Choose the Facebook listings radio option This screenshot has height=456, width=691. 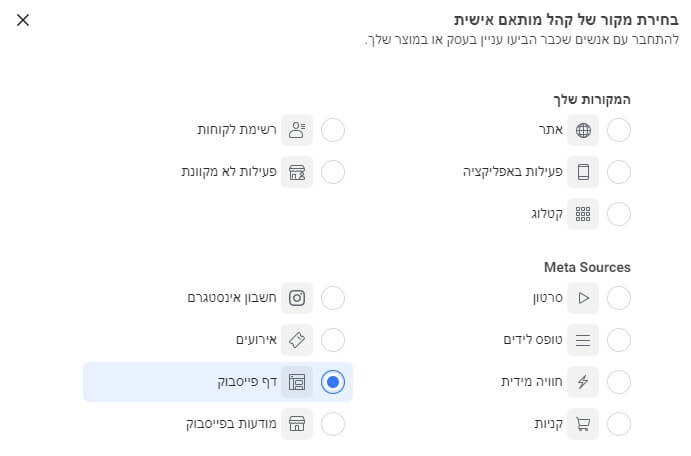pyautogui.click(x=333, y=424)
